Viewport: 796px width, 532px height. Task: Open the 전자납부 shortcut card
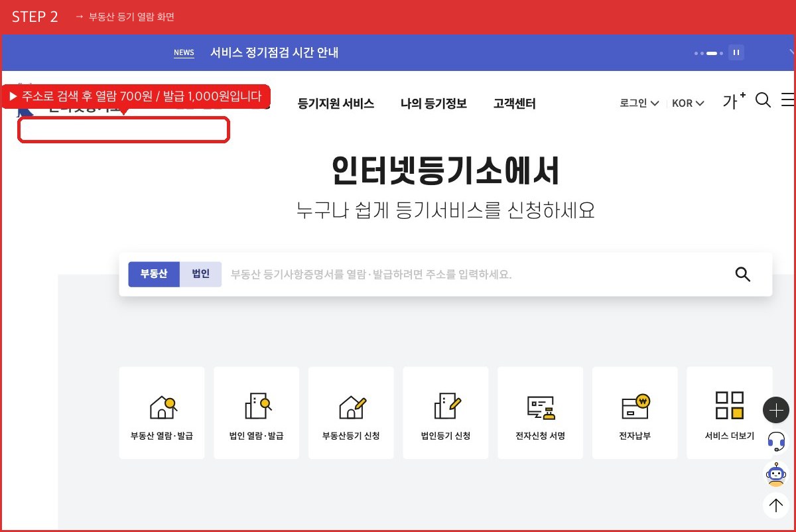(x=635, y=413)
